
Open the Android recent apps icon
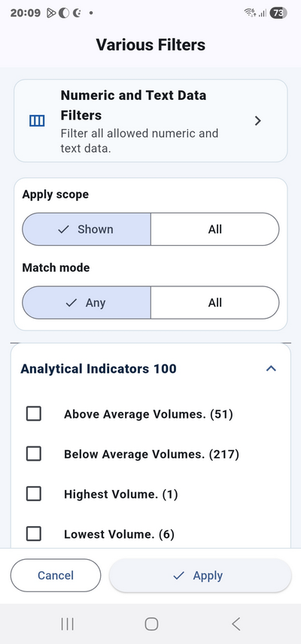pyautogui.click(x=67, y=624)
